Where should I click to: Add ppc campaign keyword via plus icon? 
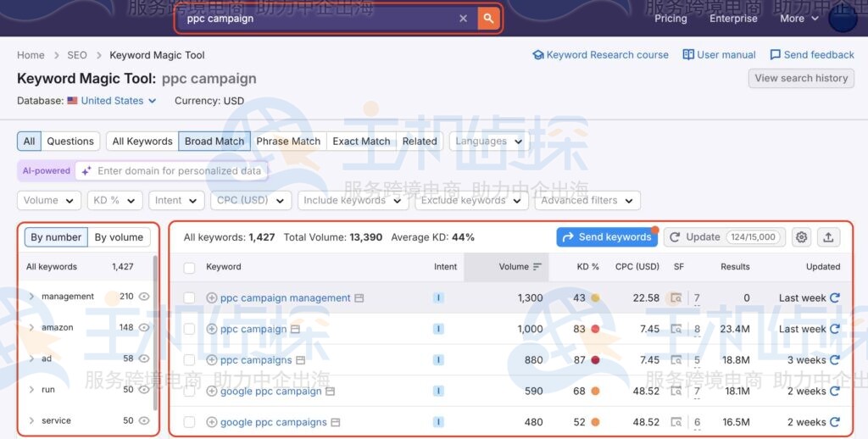(212, 329)
